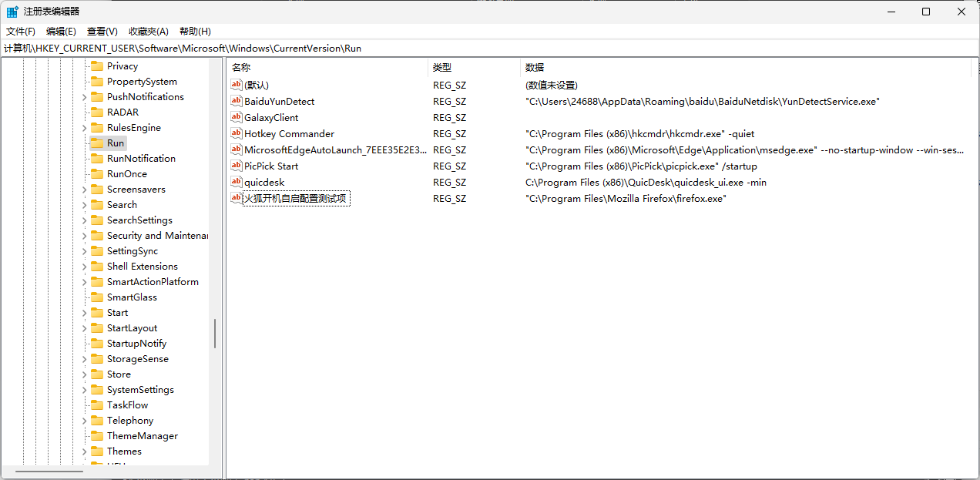Open the 编辑(E) menu

pos(61,31)
